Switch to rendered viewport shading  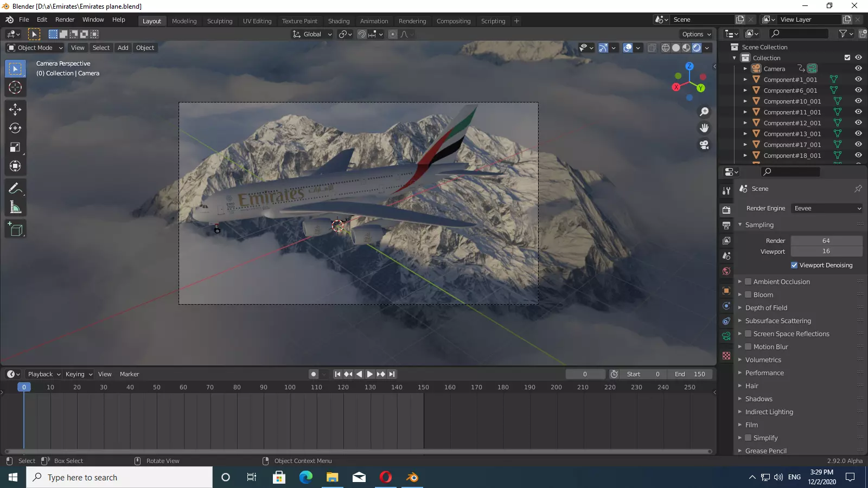click(x=697, y=48)
